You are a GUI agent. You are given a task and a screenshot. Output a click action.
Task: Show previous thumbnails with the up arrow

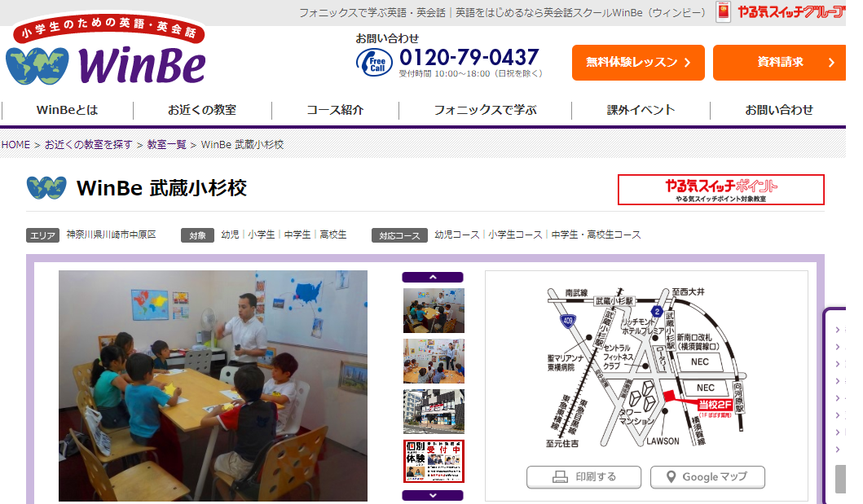(x=433, y=277)
